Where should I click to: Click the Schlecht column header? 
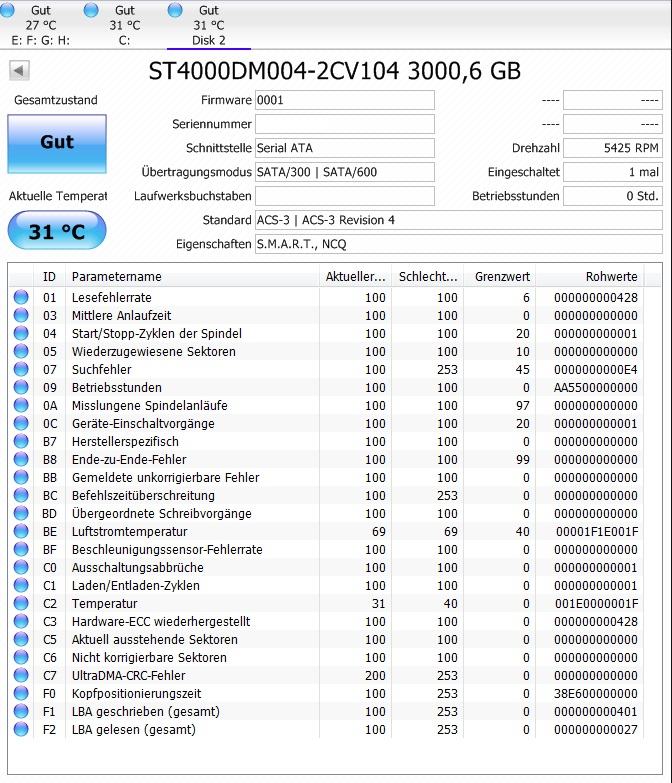click(428, 276)
